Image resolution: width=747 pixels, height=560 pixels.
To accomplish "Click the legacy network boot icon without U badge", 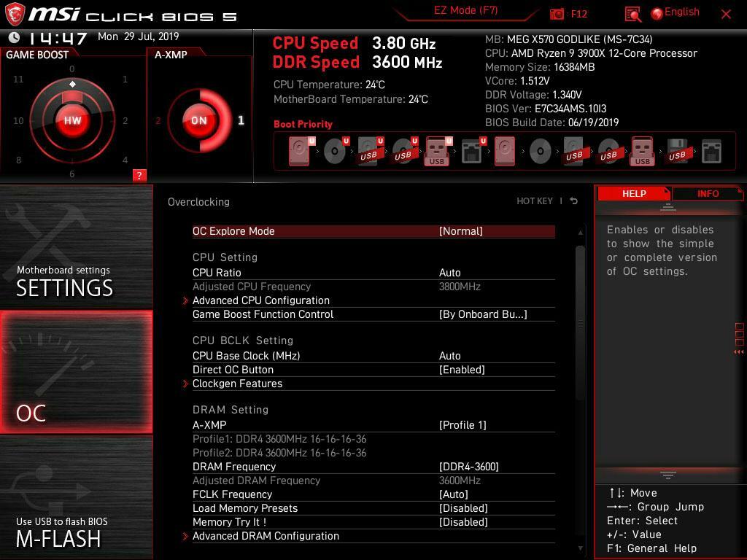I will [711, 151].
